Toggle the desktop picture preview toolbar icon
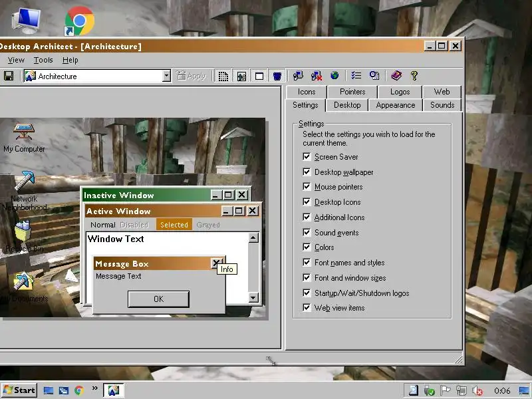 click(241, 76)
